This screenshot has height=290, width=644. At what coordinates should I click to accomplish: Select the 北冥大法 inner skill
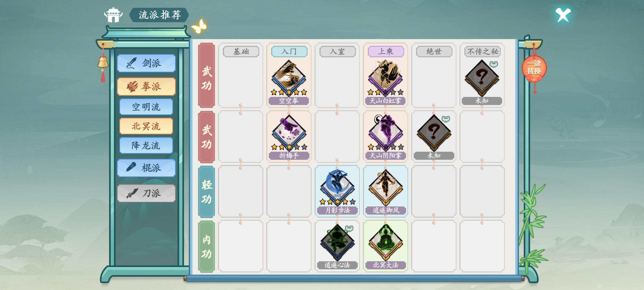click(386, 242)
